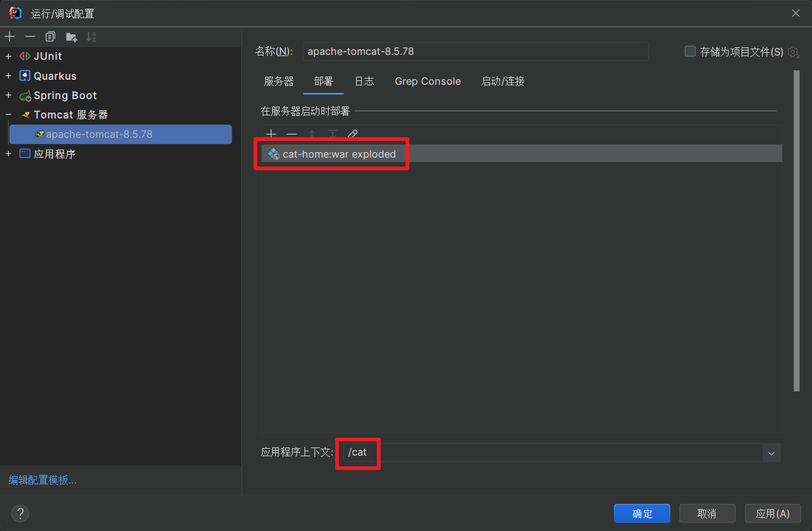Click the 应用(A) button
This screenshot has width=812, height=531.
(x=773, y=514)
